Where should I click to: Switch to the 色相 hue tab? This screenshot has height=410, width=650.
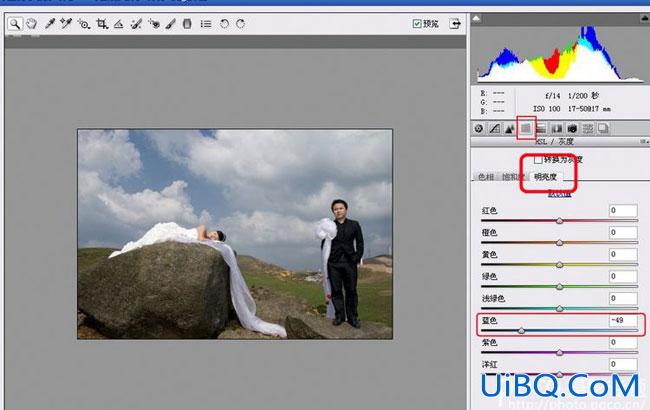click(486, 177)
